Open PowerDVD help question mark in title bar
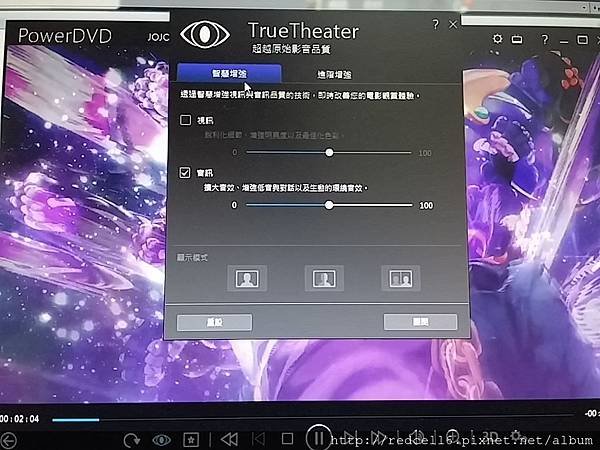This screenshot has width=600, height=450. pyautogui.click(x=545, y=39)
